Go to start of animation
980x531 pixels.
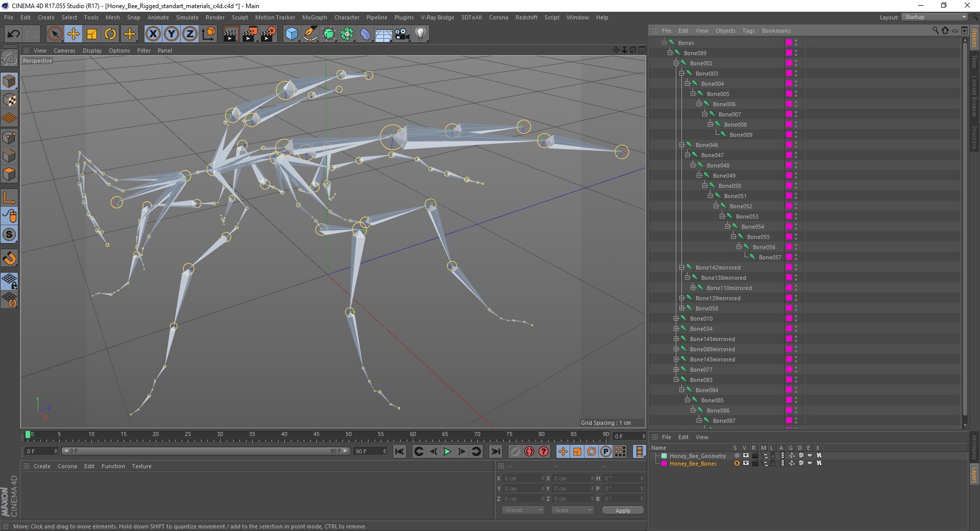pos(400,451)
